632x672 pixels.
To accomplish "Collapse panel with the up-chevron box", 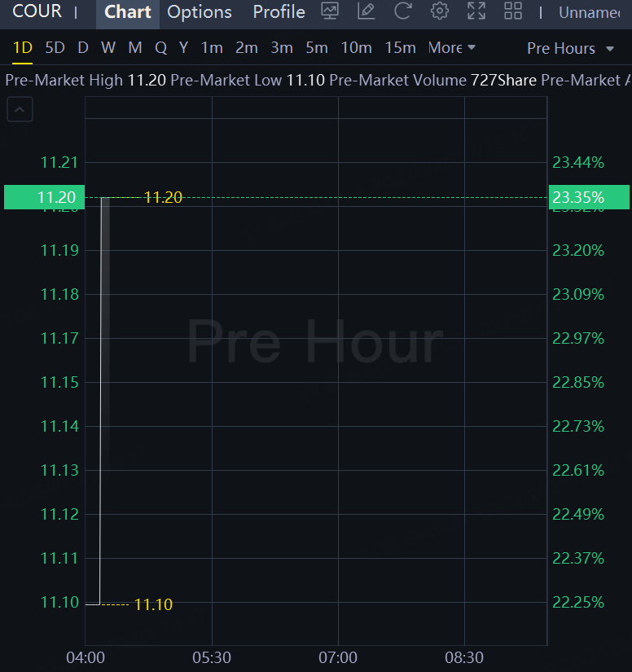I will (x=20, y=109).
